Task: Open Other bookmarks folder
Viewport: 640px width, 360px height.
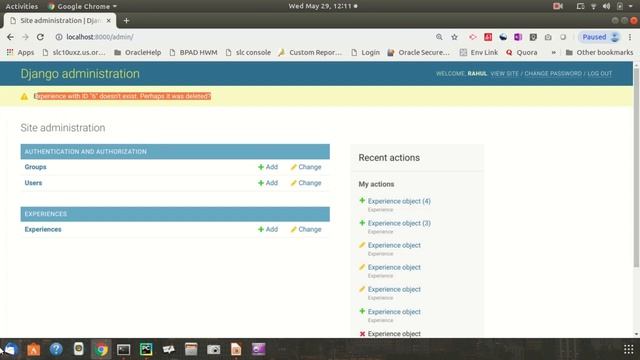Action: pyautogui.click(x=599, y=52)
